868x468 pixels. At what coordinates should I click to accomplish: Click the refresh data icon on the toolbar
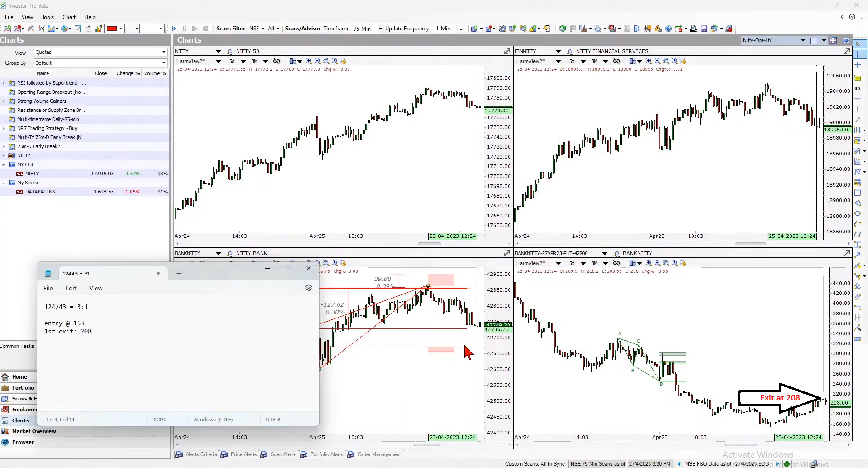point(563,29)
